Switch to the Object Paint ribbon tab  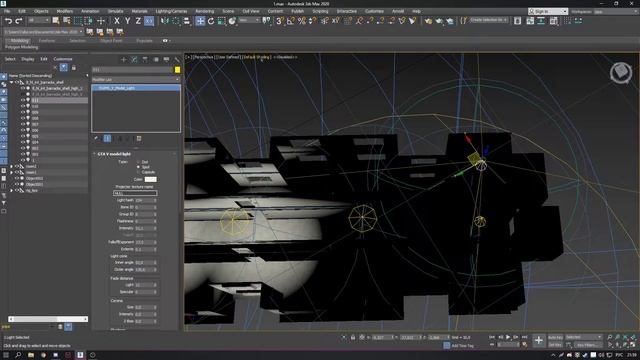click(x=111, y=41)
